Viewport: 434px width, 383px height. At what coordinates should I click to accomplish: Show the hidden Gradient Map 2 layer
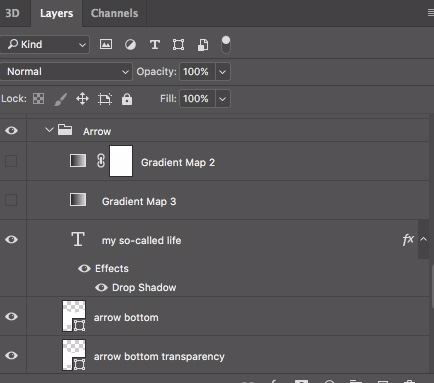[11, 161]
